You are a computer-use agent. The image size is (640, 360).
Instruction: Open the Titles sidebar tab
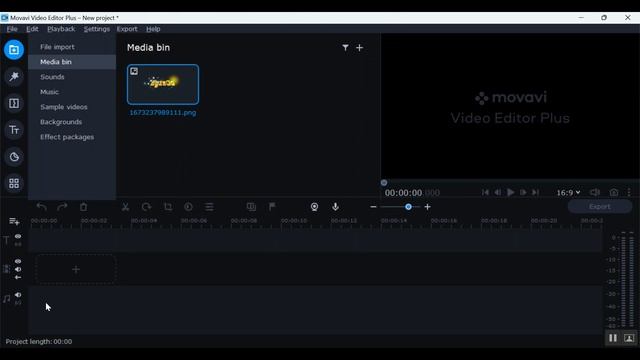click(x=14, y=130)
